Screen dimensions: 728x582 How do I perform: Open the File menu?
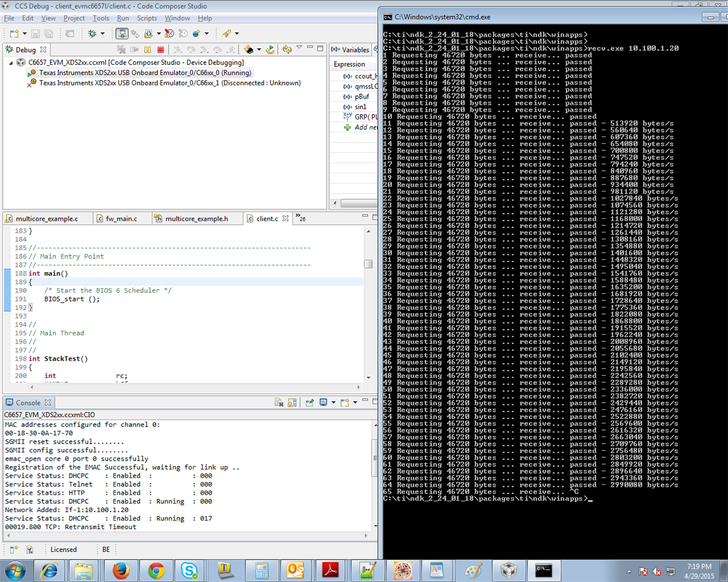(x=9, y=18)
